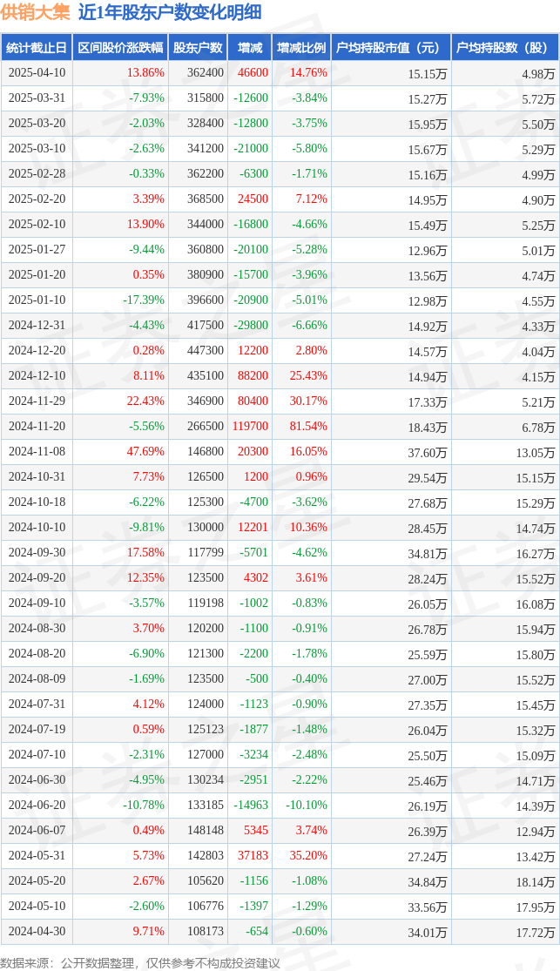The width and height of the screenshot is (560, 971).
Task: Select the 47.69% price change cell
Action: click(145, 451)
